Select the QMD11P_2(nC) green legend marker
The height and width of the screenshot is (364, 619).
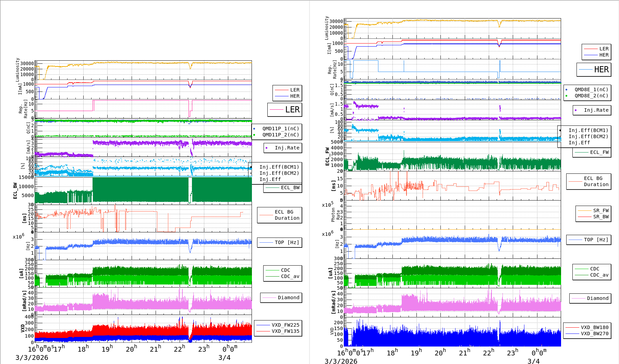(254, 135)
